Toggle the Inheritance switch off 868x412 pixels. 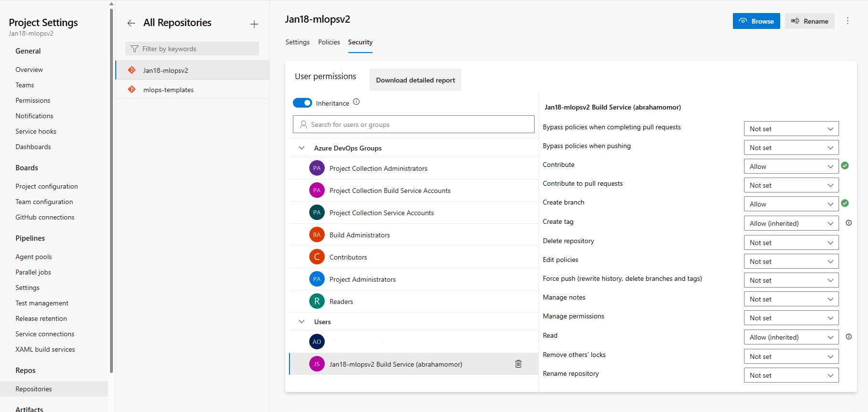click(x=303, y=103)
